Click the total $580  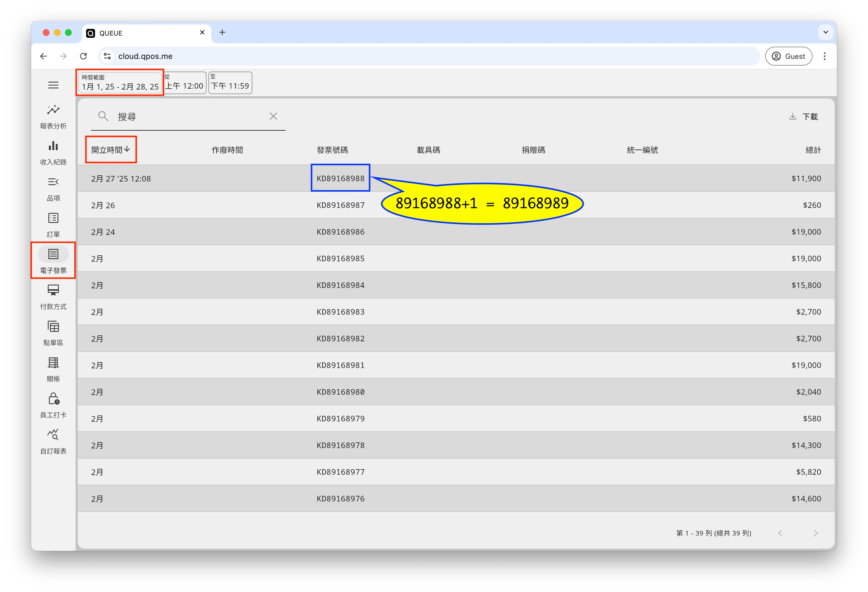[x=812, y=418]
